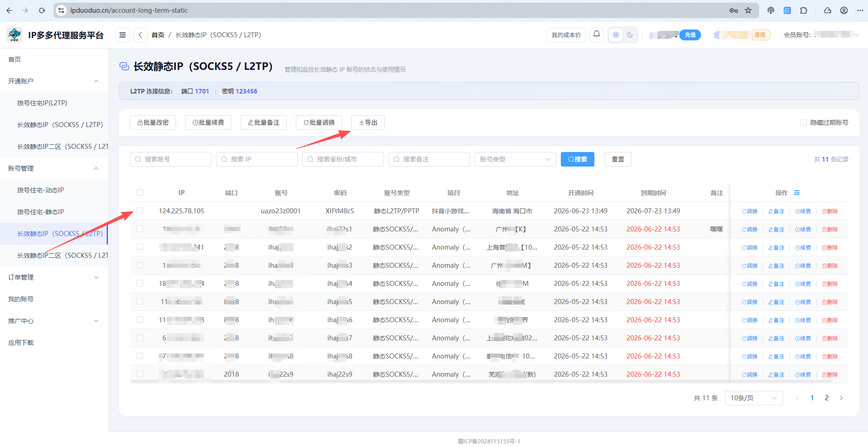View site information icon in address bar
The width and height of the screenshot is (868, 447).
pyautogui.click(x=61, y=10)
